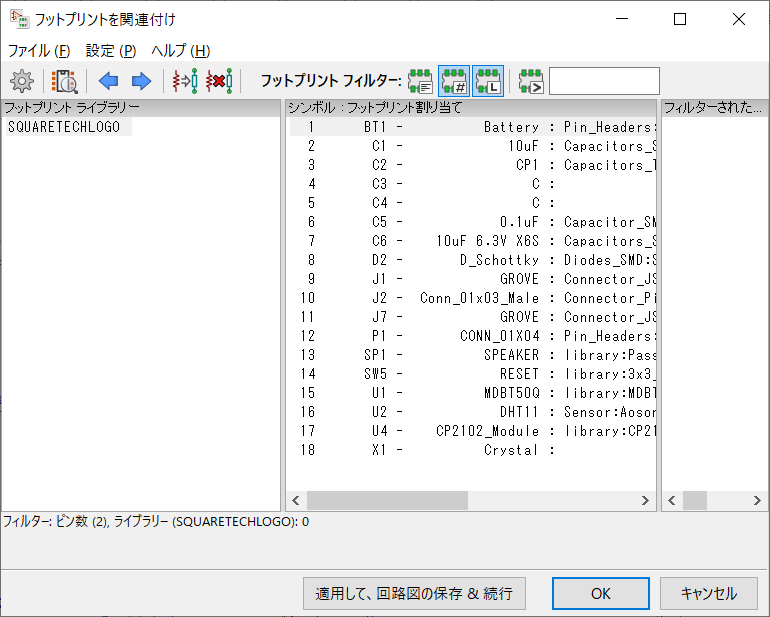
Task: Select row 7 C6 10uF 6.3V X6S
Action: click(x=473, y=241)
